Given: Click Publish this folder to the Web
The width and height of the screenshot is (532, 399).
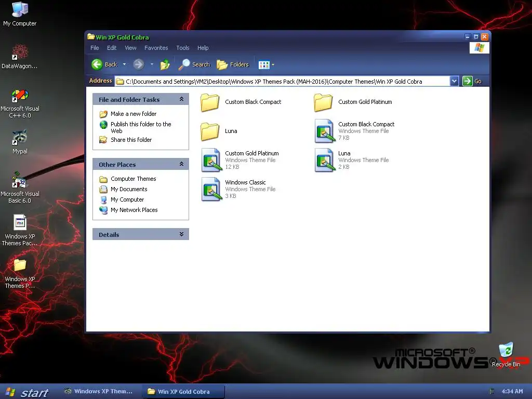Looking at the screenshot, I should 141,128.
